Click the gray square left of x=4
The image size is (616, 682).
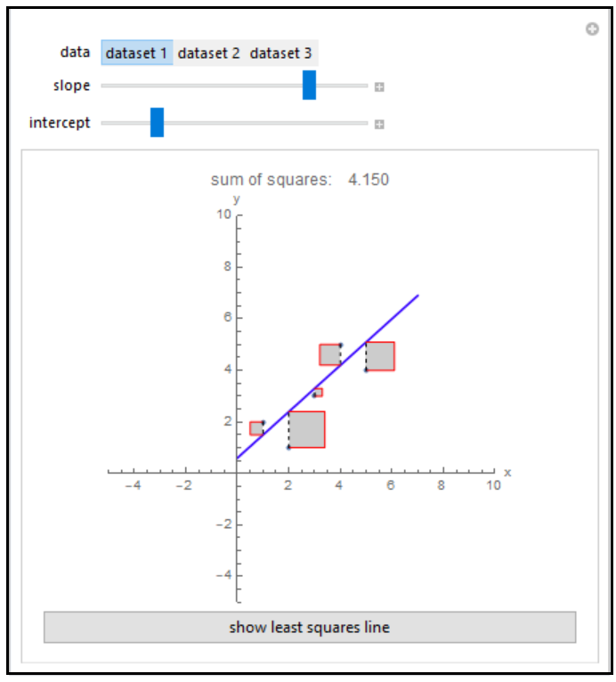point(329,354)
